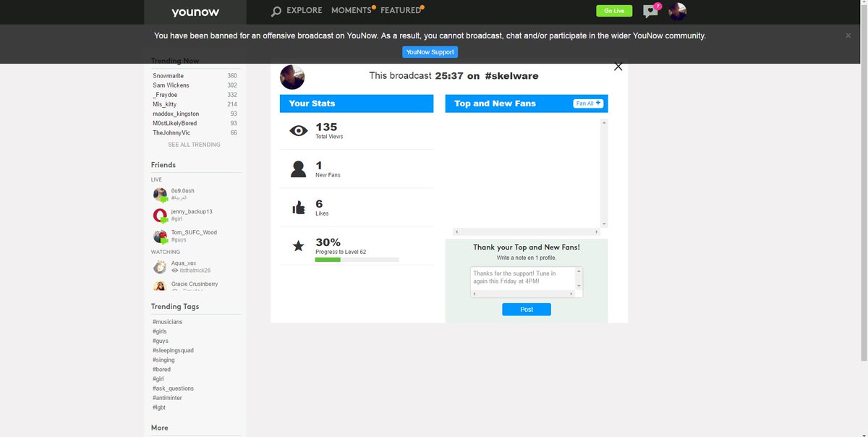Open friend jenny_backup13 live broadcast
The width and height of the screenshot is (868, 437).
point(192,211)
